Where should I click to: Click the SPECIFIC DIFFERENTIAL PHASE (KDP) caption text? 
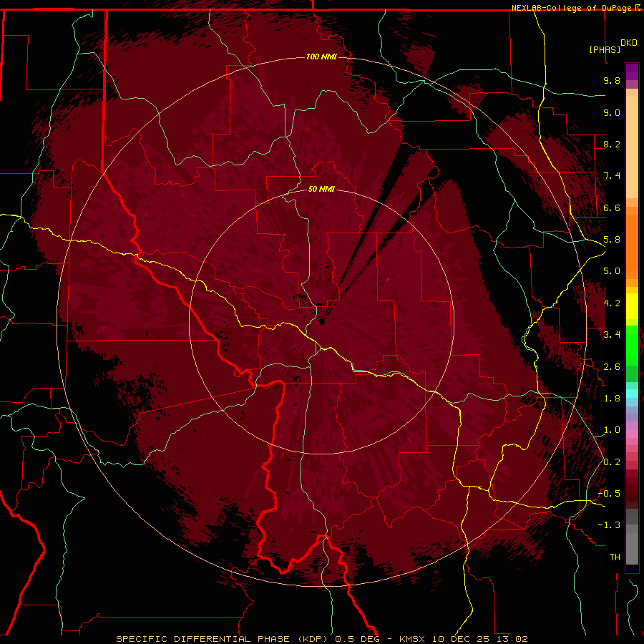[223, 639]
